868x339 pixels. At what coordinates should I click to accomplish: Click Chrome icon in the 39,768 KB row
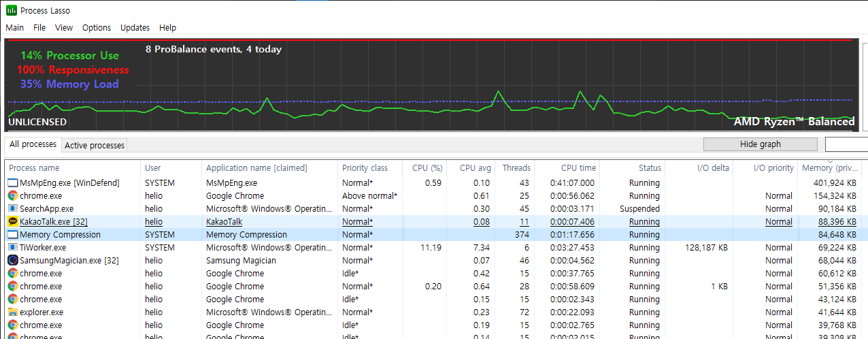click(12, 325)
